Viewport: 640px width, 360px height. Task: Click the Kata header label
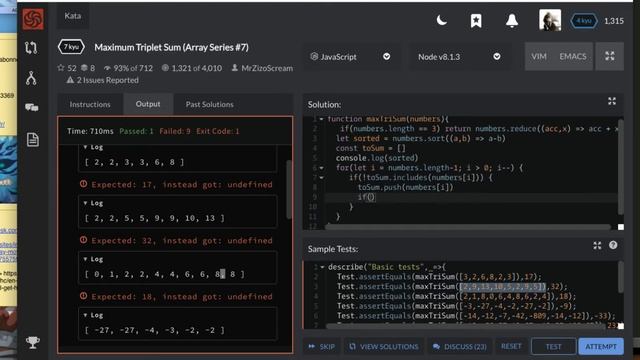pyautogui.click(x=73, y=16)
